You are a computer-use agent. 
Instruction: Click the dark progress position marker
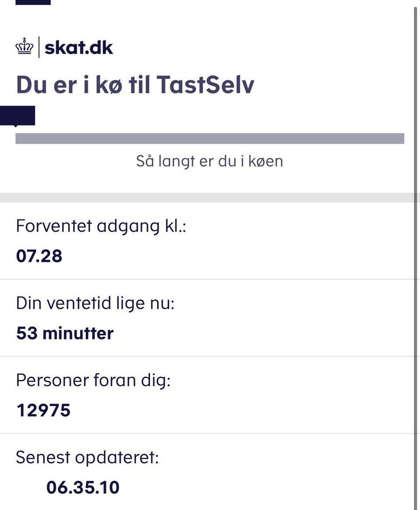pyautogui.click(x=17, y=115)
